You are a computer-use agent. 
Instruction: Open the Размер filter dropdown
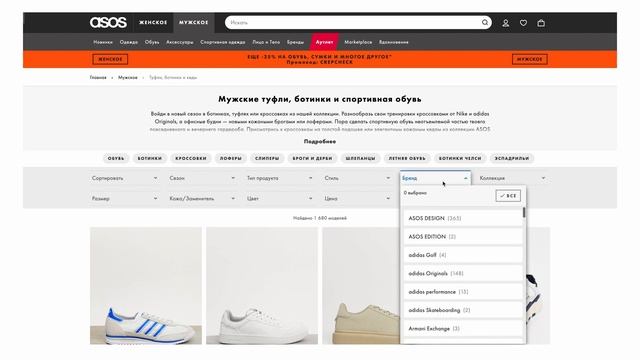pos(124,199)
